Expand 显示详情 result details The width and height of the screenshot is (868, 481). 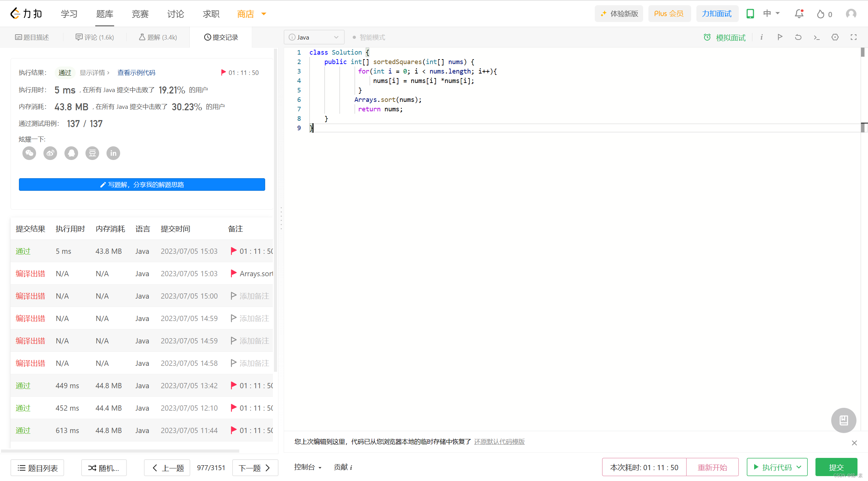[95, 72]
